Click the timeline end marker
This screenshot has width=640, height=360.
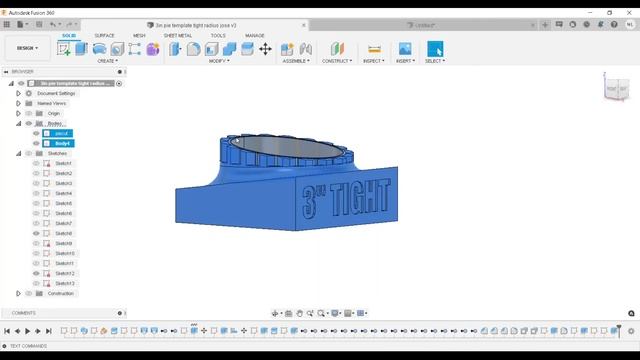(619, 330)
